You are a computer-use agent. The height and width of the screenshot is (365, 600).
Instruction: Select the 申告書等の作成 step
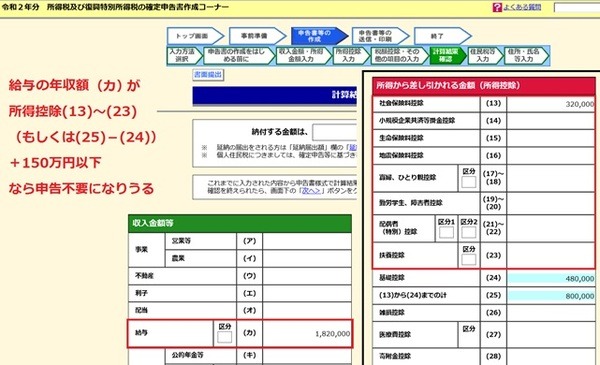(x=319, y=36)
